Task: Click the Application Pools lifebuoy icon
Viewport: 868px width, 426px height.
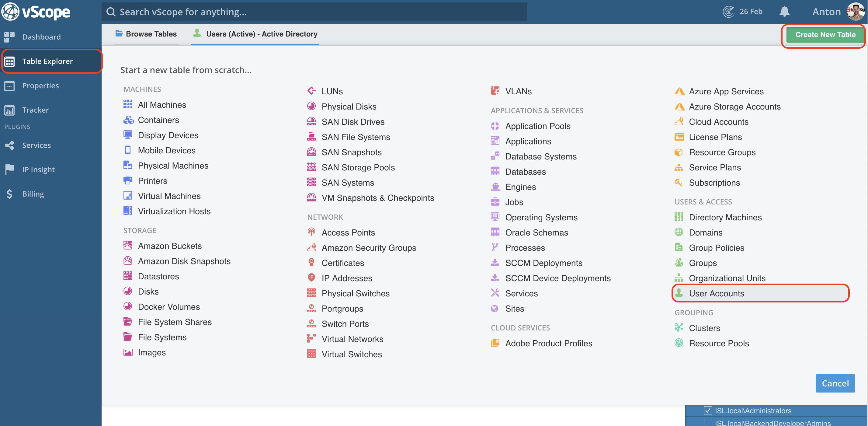Action: [x=495, y=126]
